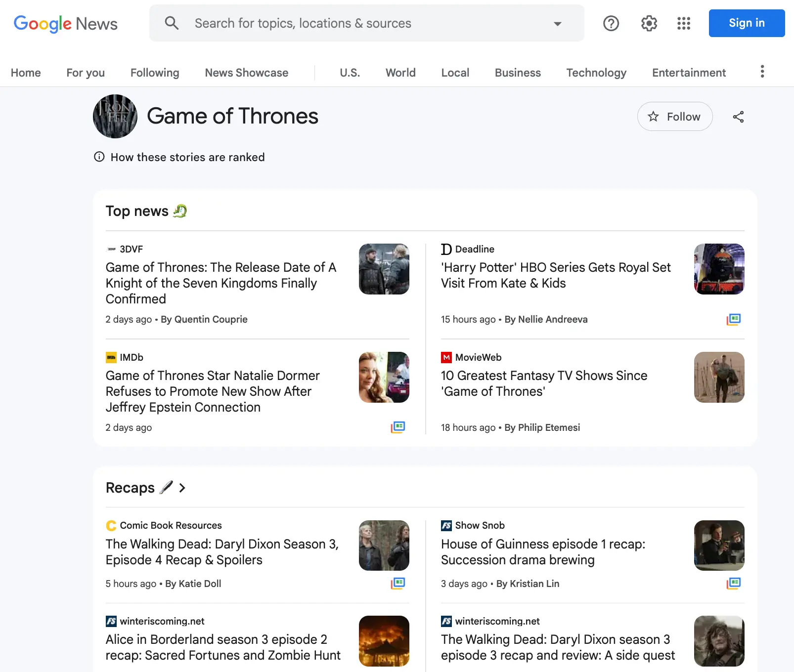Image resolution: width=794 pixels, height=672 pixels.
Task: Open full coverage icon for IMDb story
Action: (398, 427)
